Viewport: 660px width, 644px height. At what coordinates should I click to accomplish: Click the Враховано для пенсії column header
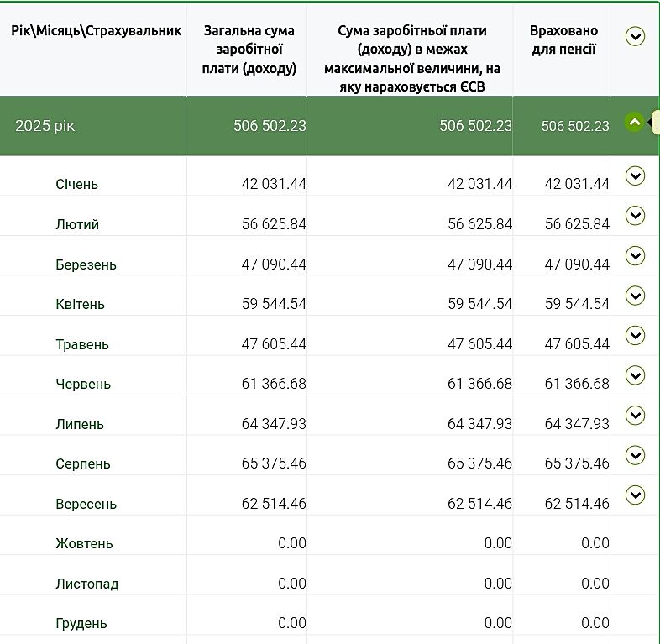[x=563, y=39]
